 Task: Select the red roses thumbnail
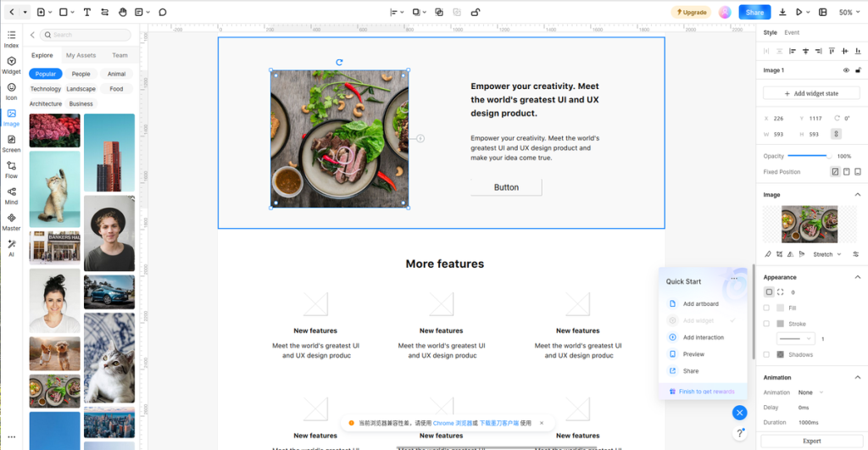55,131
